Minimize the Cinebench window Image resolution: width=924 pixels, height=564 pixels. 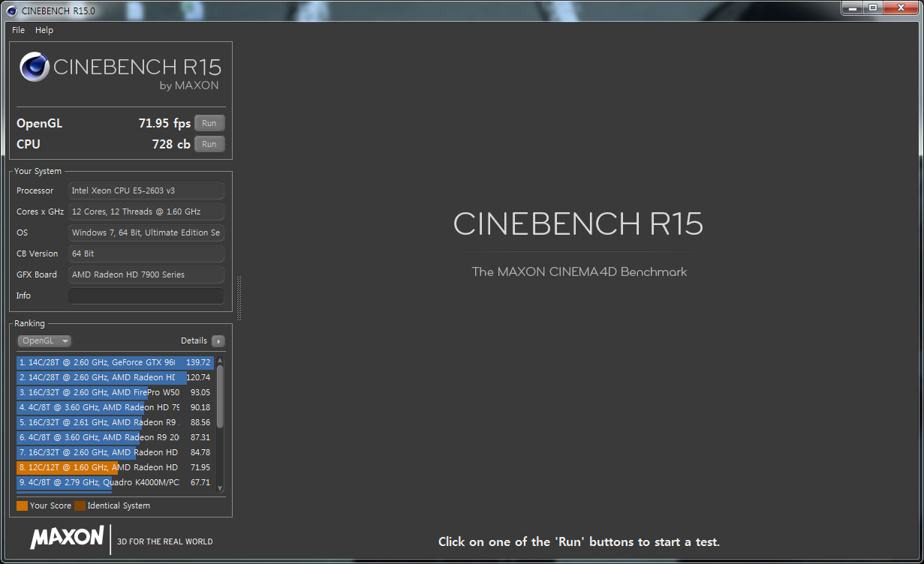pyautogui.click(x=852, y=8)
